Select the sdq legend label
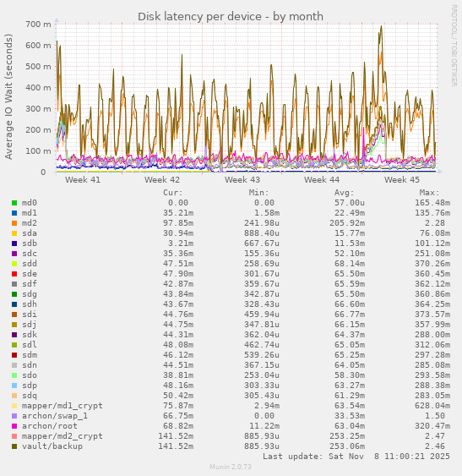This screenshot has width=462, height=476. [30, 396]
